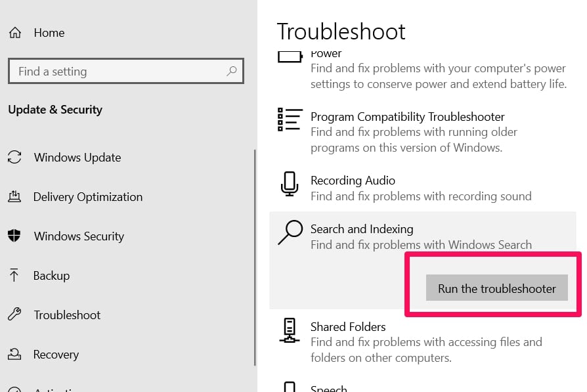
Task: Click the Windows Security shield icon
Action: (14, 236)
